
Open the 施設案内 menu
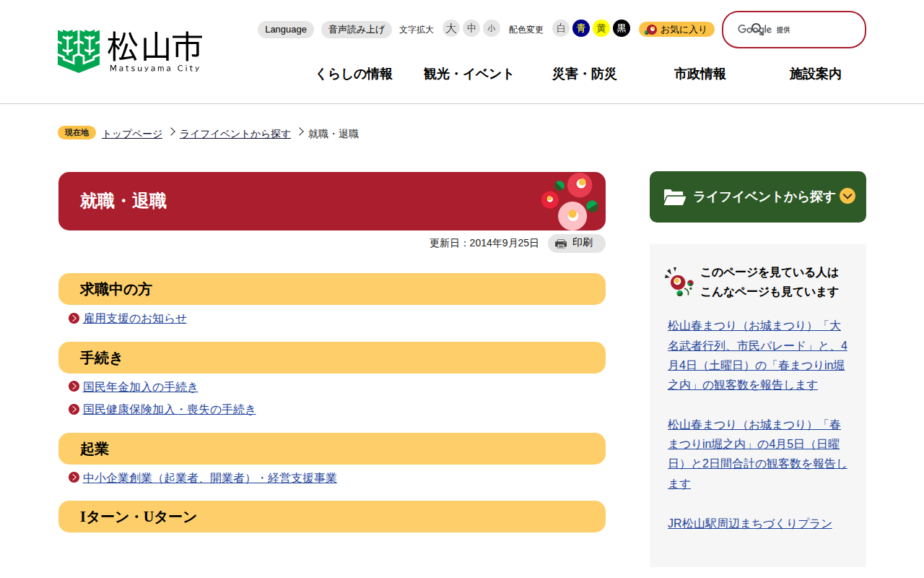tap(816, 74)
